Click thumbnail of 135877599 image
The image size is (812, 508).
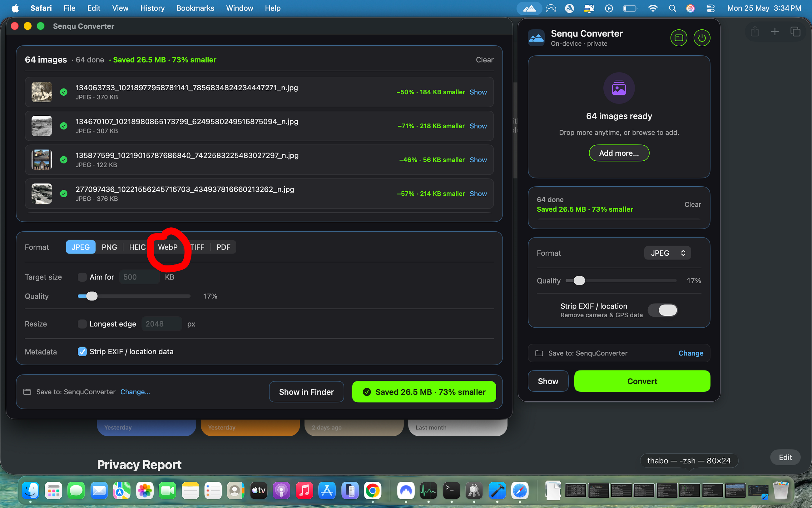(42, 159)
